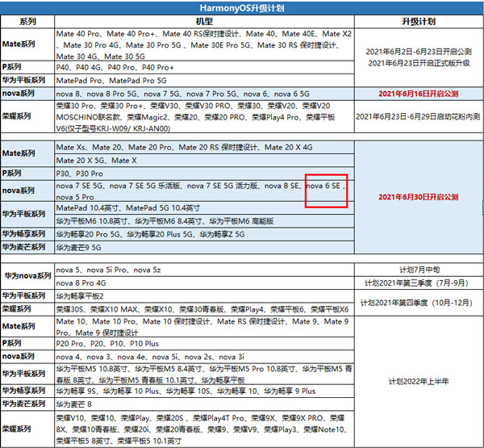Image resolution: width=484 pixels, height=448 pixels.
Task: Click the 计划2022年上半年 plan cell
Action: pyautogui.click(x=419, y=381)
